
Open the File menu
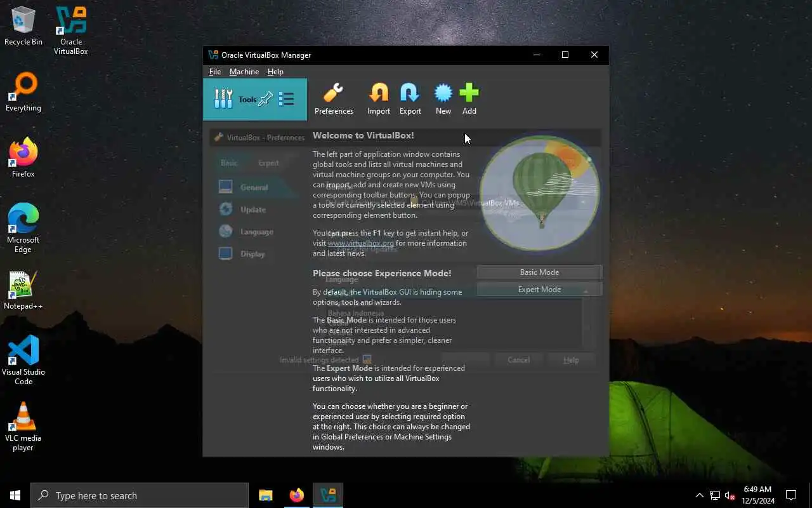[x=215, y=72]
